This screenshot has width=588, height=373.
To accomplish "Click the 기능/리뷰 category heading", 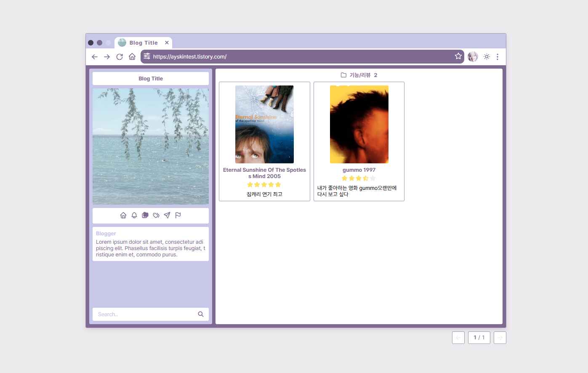I will pos(360,75).
